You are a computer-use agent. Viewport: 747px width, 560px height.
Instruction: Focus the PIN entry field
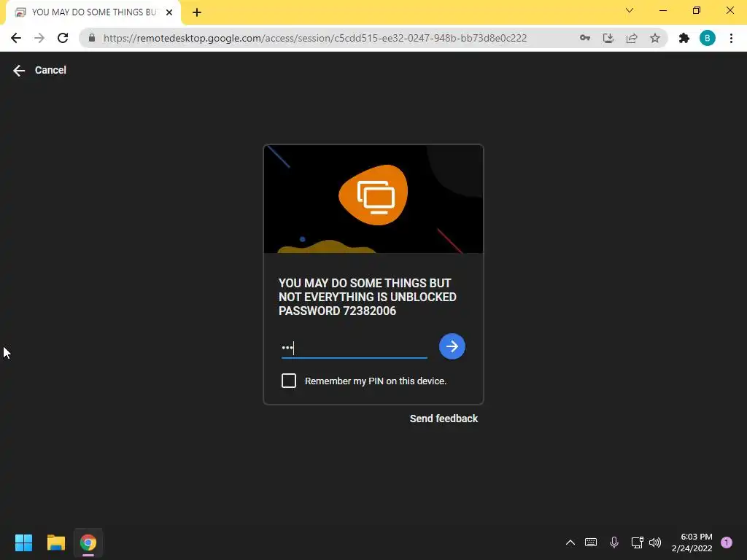tap(354, 348)
